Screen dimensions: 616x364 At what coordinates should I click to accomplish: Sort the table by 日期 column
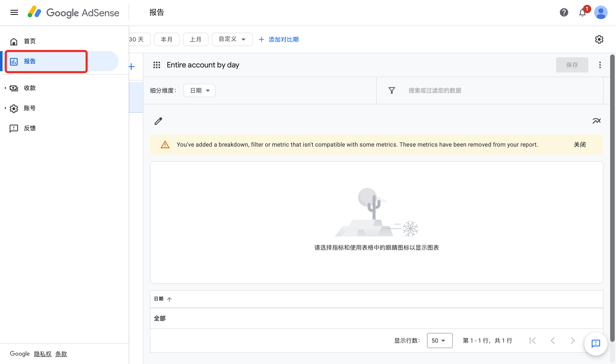coord(159,299)
